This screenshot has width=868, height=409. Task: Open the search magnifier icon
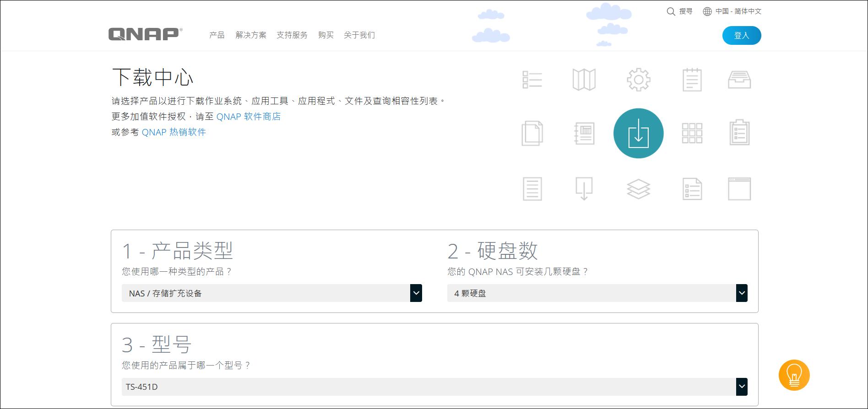click(671, 11)
